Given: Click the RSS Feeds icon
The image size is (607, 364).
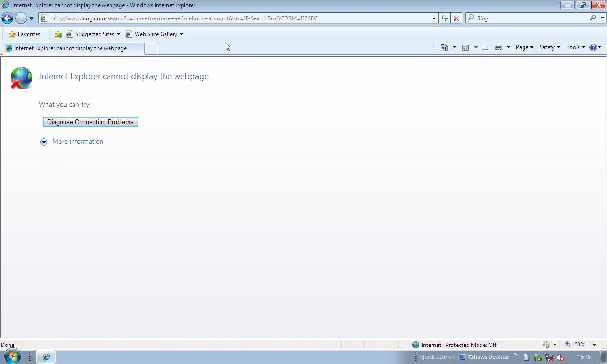Looking at the screenshot, I should pos(465,47).
